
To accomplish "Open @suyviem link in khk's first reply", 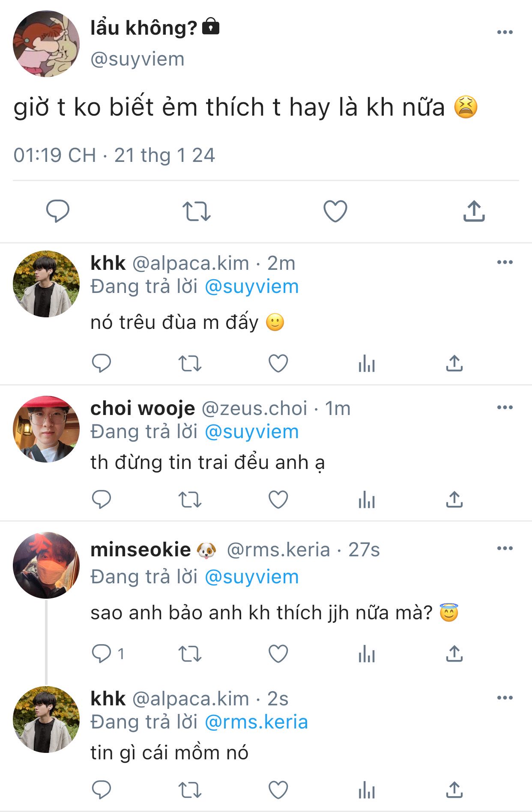I will tap(251, 287).
